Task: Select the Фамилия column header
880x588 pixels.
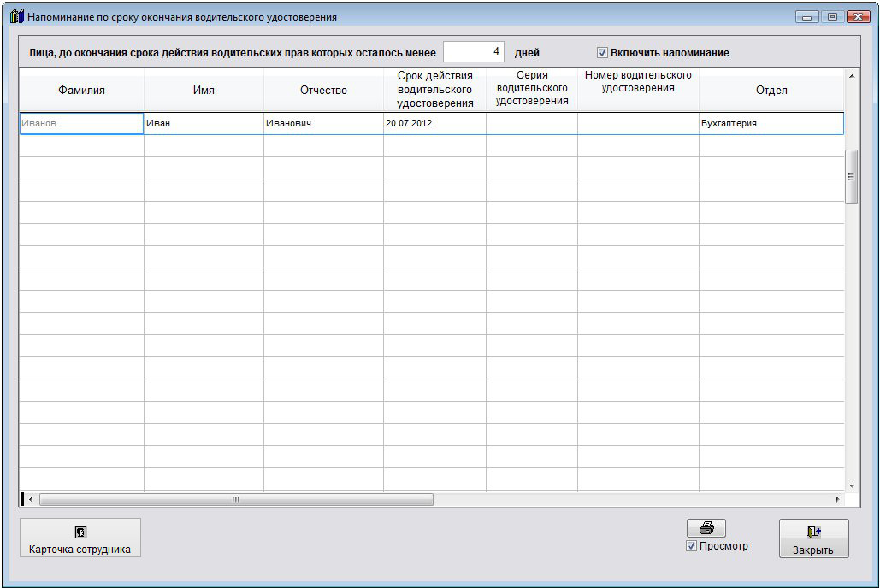Action: coord(81,91)
